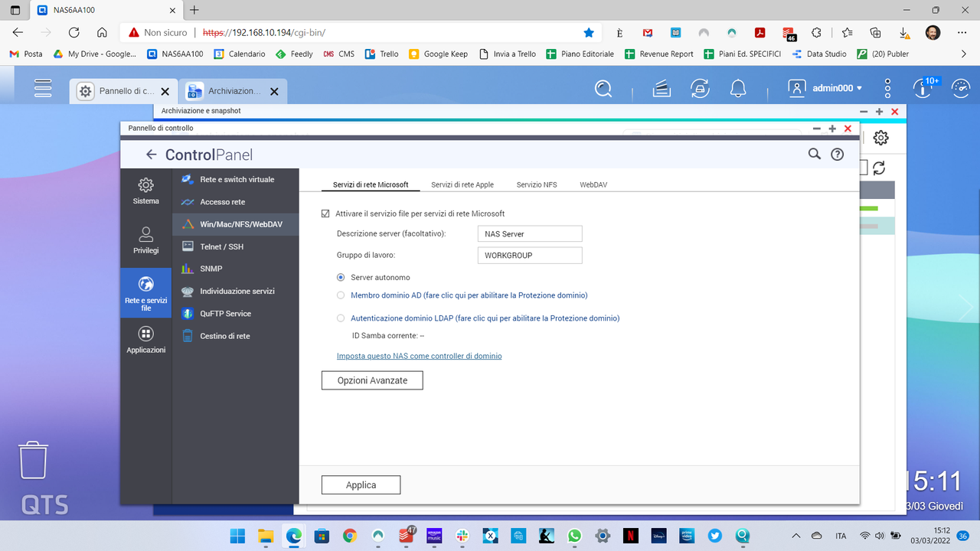
Task: Click the Gruppo di lavoro input field
Action: click(529, 256)
